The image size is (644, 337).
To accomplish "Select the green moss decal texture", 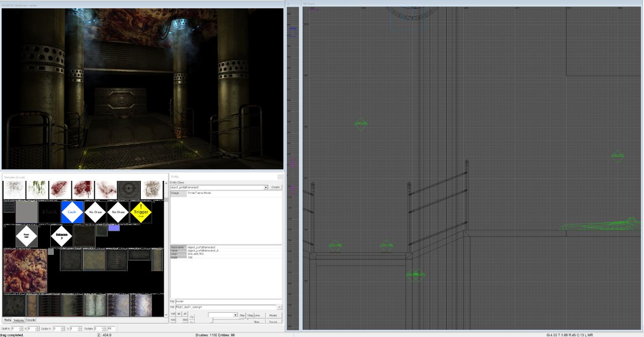I will pos(38,190).
